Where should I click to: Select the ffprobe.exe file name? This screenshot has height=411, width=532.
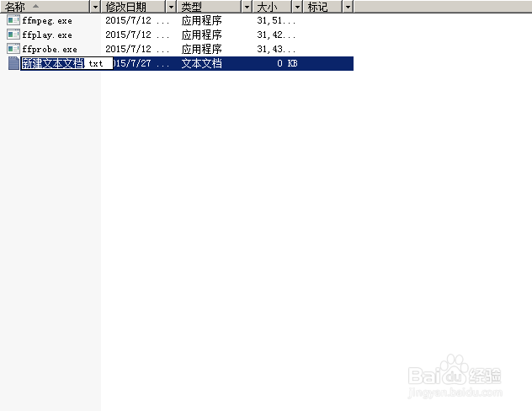click(x=50, y=49)
